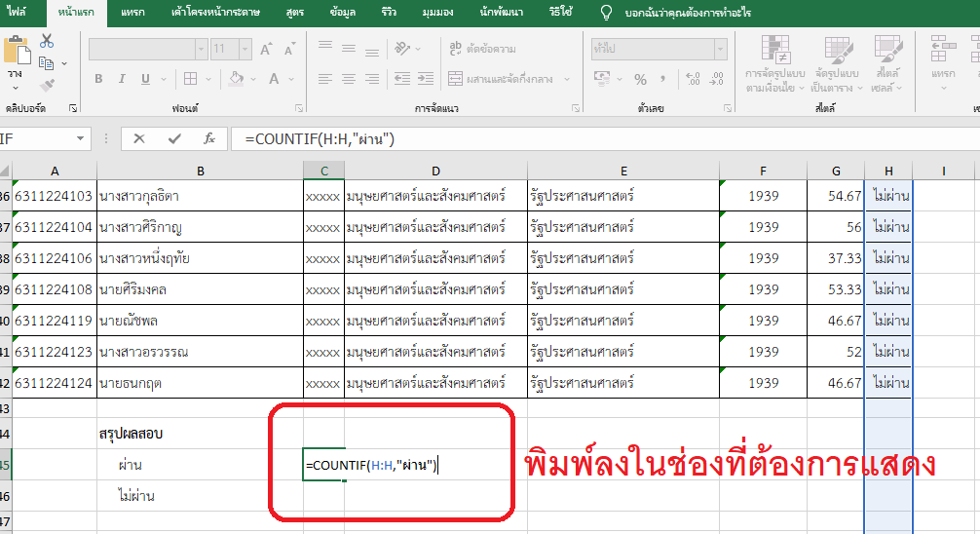This screenshot has height=534, width=980.
Task: Click the Middle Align icon
Action: [349, 48]
